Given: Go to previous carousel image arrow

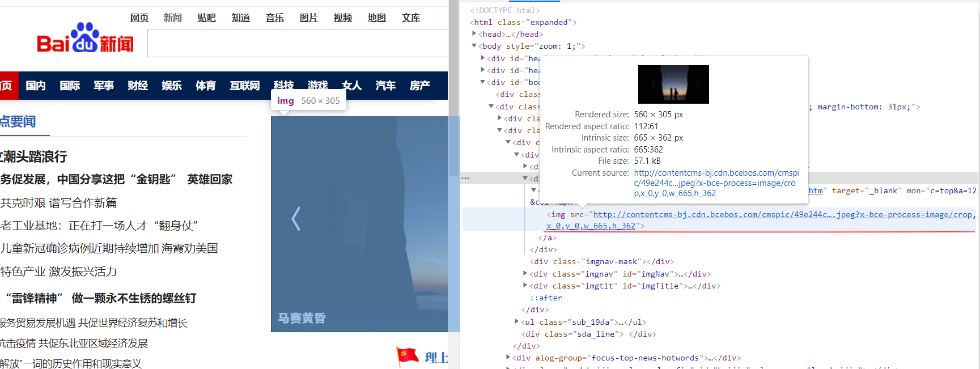Looking at the screenshot, I should point(295,219).
